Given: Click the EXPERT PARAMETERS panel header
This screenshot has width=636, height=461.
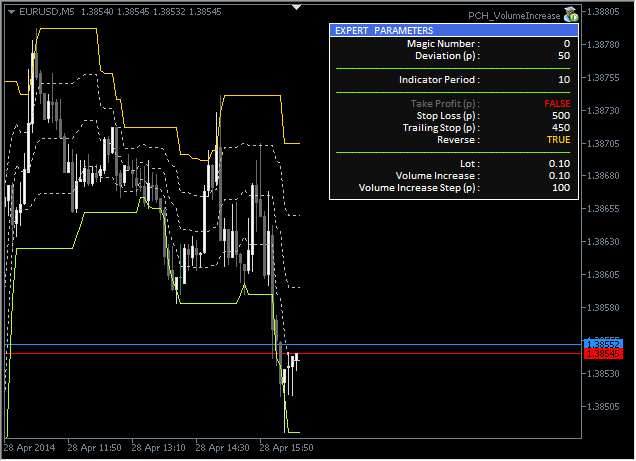Looking at the screenshot, I should pos(453,30).
